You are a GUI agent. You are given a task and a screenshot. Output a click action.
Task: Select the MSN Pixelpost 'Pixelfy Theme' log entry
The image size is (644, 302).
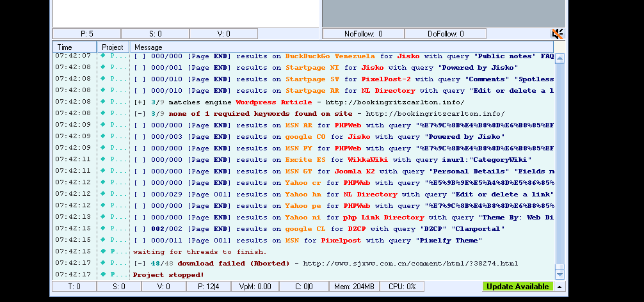308,240
